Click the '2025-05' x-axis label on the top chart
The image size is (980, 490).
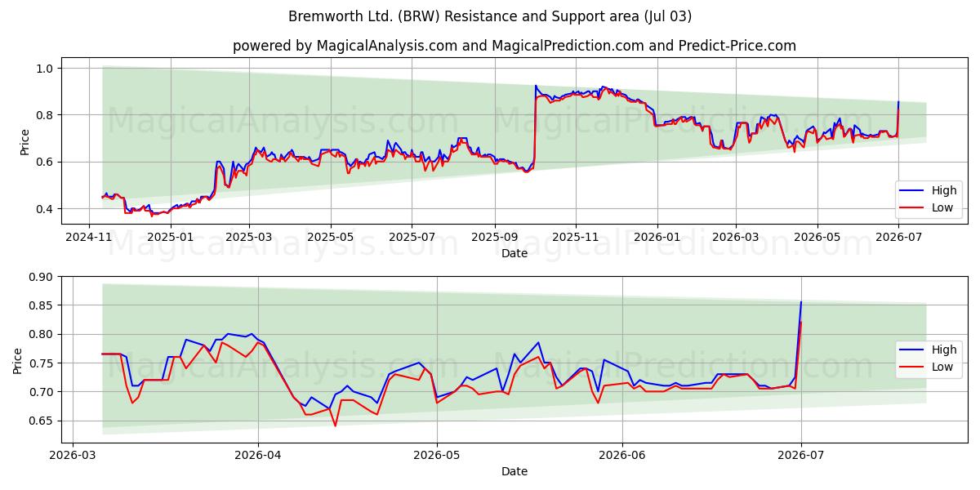pos(331,238)
